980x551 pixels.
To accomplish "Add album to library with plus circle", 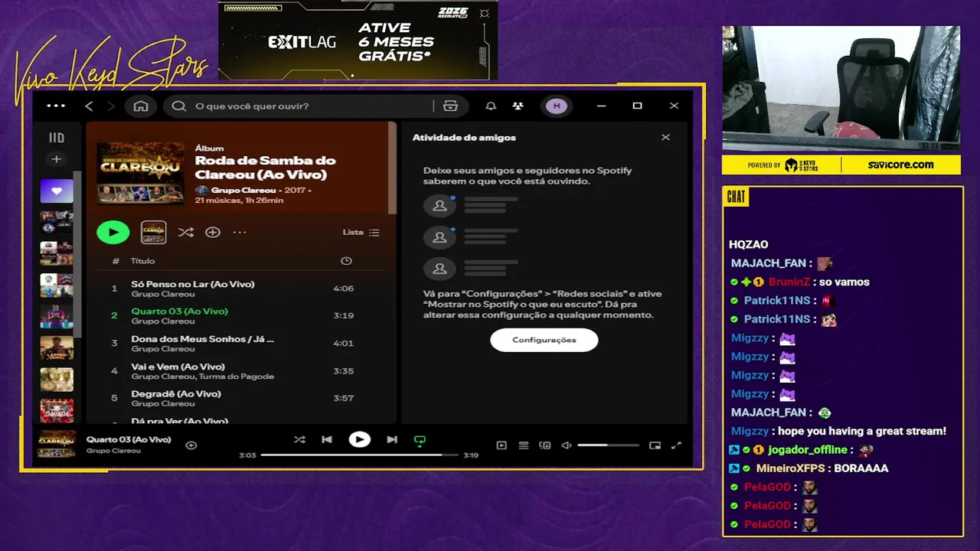I will [213, 232].
